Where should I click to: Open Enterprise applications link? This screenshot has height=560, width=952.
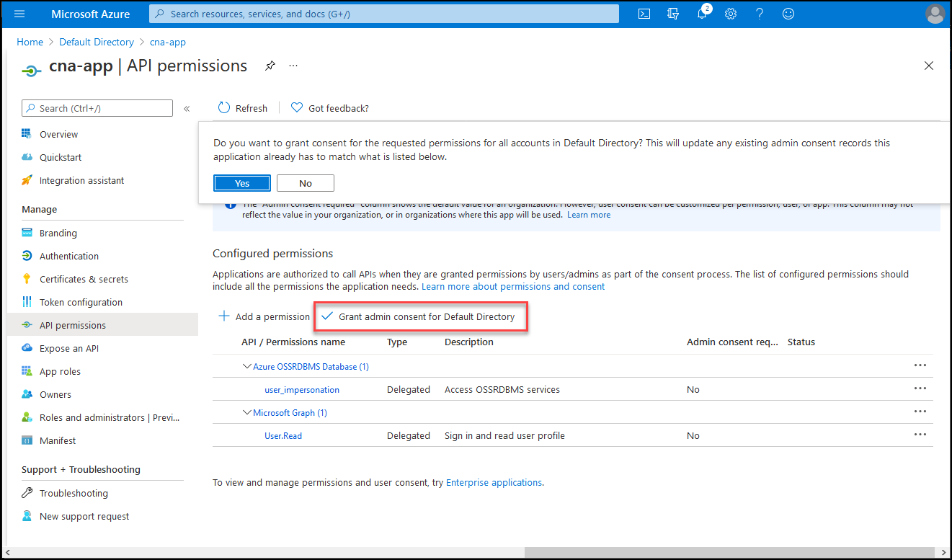(494, 482)
